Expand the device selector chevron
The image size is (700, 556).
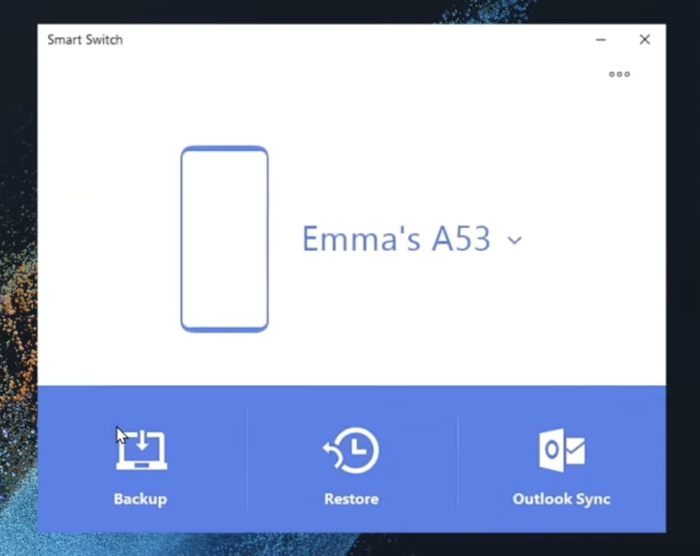coord(515,240)
